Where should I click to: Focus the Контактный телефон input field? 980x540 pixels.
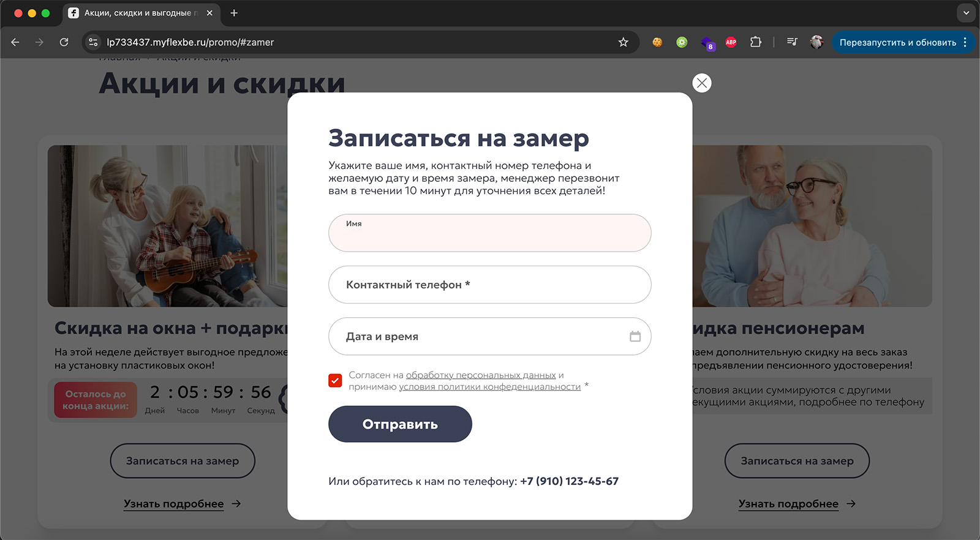coord(489,285)
